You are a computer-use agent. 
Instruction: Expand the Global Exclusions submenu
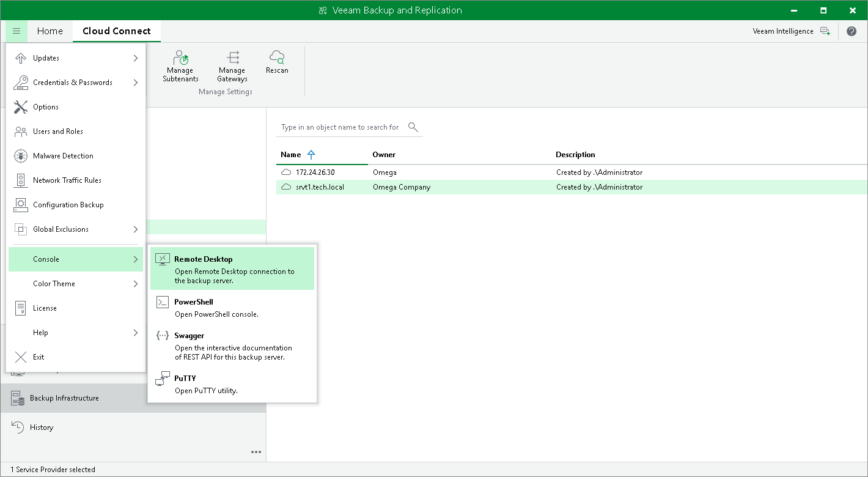135,229
